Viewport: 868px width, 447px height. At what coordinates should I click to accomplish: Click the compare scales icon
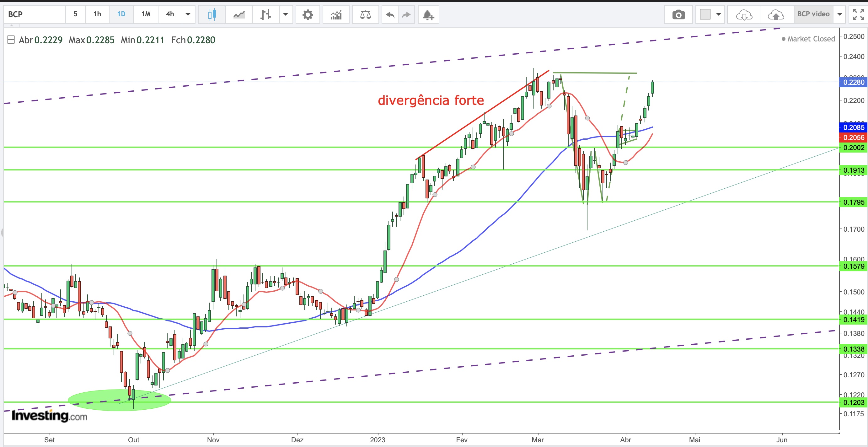pyautogui.click(x=365, y=14)
